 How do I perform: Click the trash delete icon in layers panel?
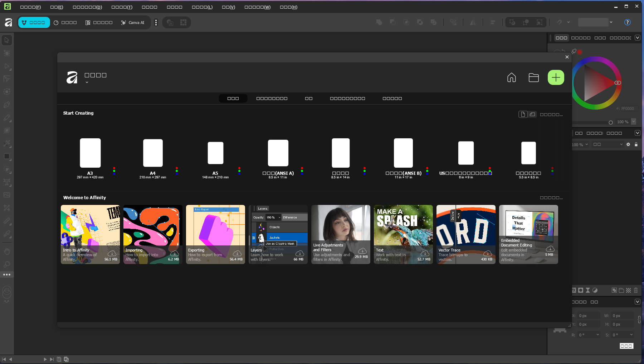[636, 290]
